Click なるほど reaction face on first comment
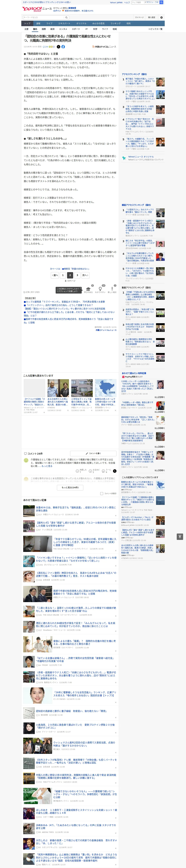This screenshot has height=868, width=186. (91, 471)
